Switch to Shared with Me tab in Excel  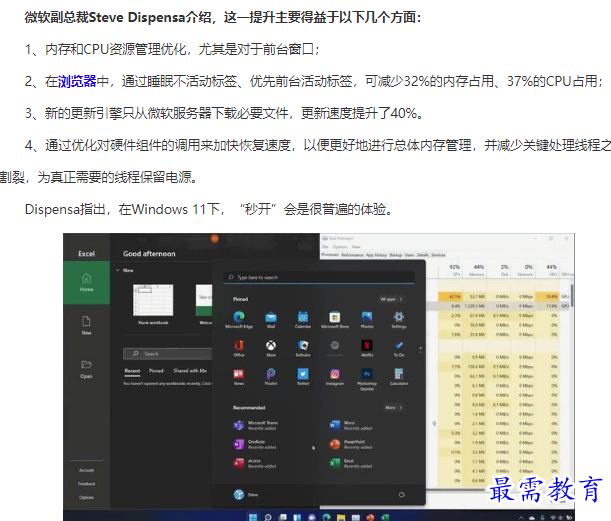(x=190, y=371)
